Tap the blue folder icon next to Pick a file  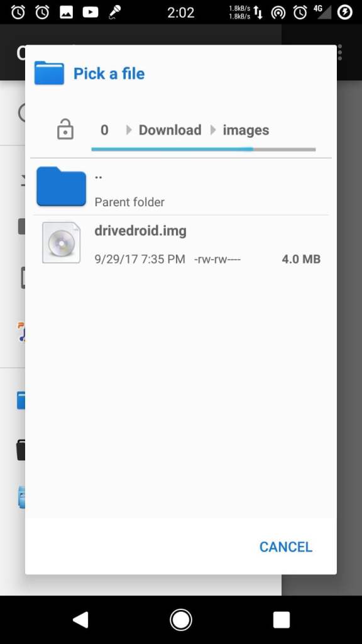pyautogui.click(x=49, y=73)
